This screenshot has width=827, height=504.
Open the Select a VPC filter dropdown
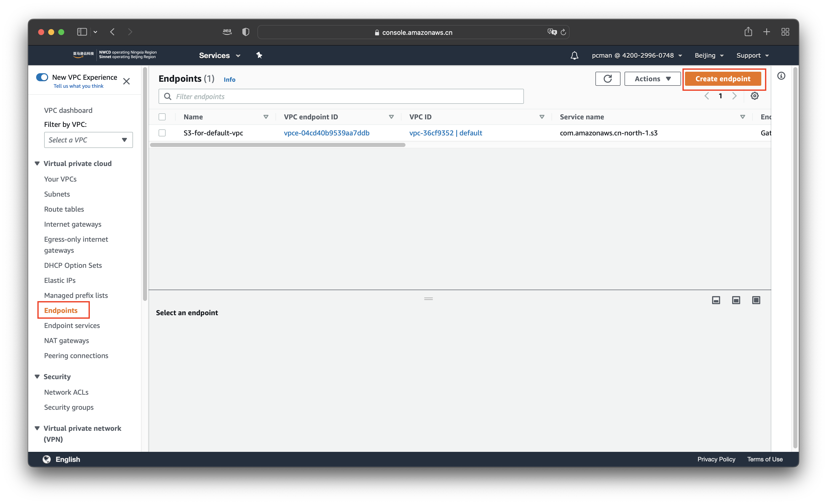coord(89,140)
